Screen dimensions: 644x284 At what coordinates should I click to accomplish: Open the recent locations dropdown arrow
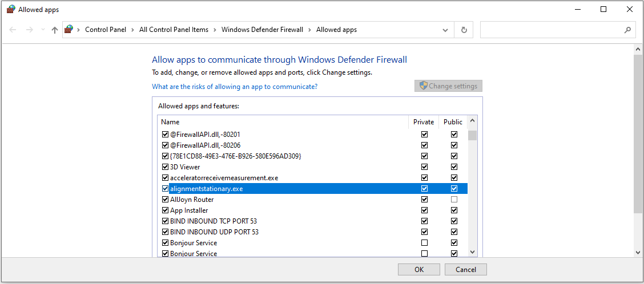(43, 30)
